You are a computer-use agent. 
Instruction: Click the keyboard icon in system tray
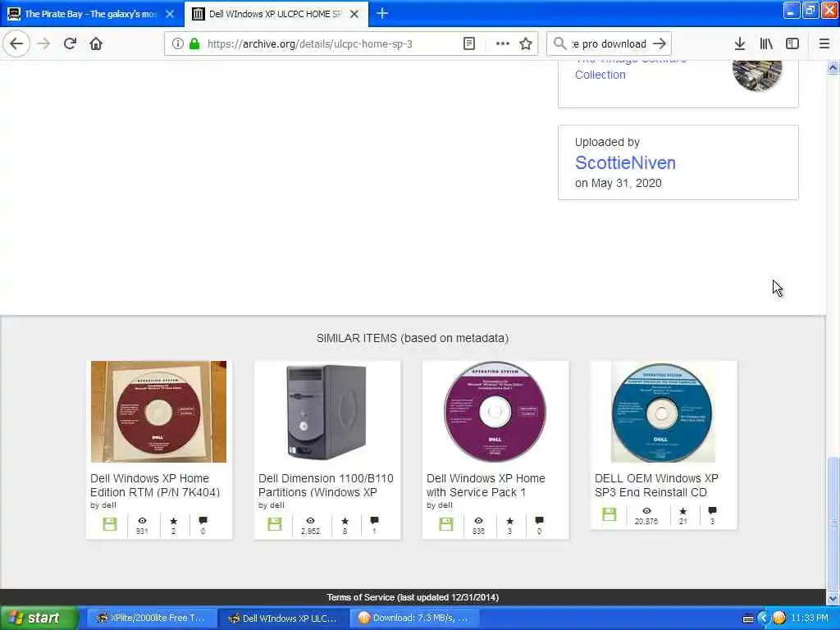coord(748,619)
